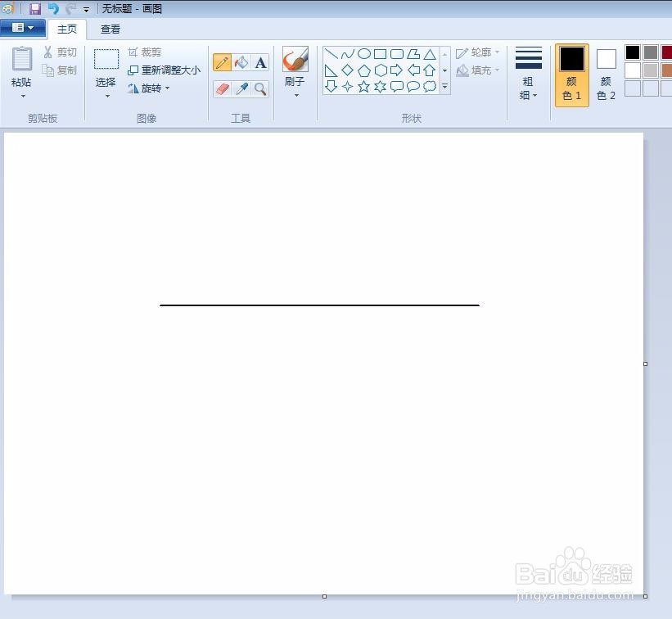
Task: Pick the black palette swatch
Action: click(x=633, y=52)
